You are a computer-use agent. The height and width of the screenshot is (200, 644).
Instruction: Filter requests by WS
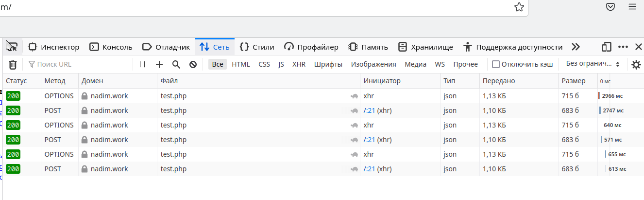[x=440, y=64]
